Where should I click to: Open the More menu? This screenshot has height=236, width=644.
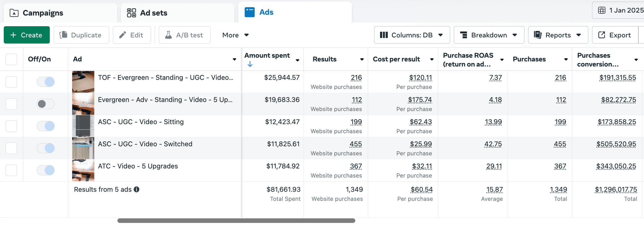pos(236,35)
